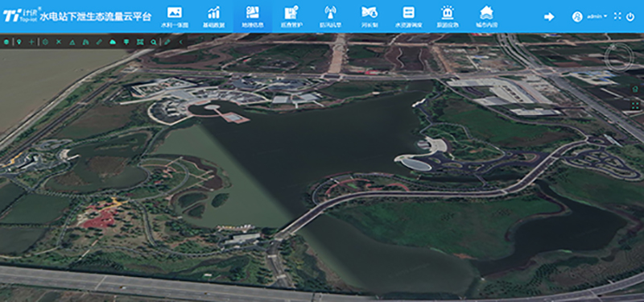Open the 基础数据 chart tab
The height and width of the screenshot is (302, 644).
click(213, 16)
